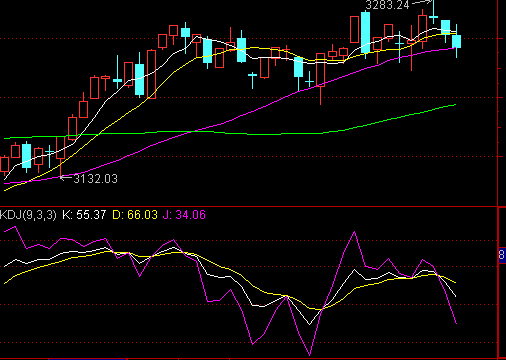Viewport: 506px width, 360px height.
Task: Click the blue scrollbar segment at bottom edge
Action: pos(88,359)
